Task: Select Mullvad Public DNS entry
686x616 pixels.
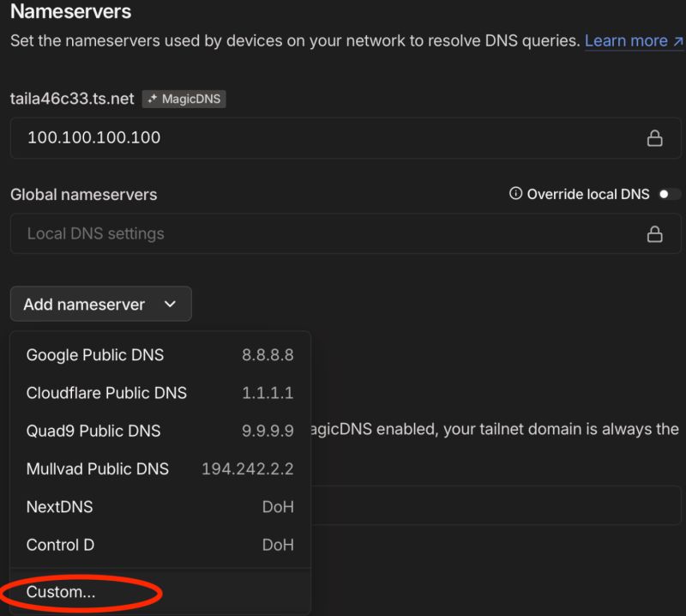Action: pyautogui.click(x=97, y=468)
